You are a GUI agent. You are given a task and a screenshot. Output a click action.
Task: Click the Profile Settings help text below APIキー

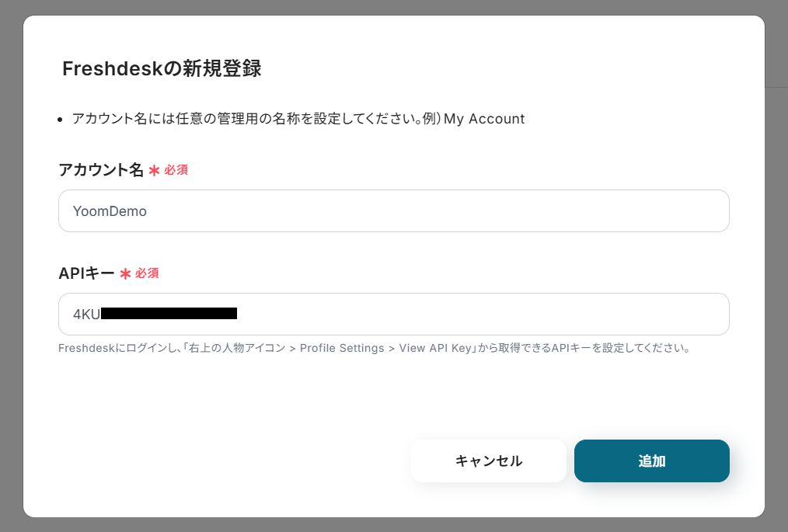click(x=341, y=348)
